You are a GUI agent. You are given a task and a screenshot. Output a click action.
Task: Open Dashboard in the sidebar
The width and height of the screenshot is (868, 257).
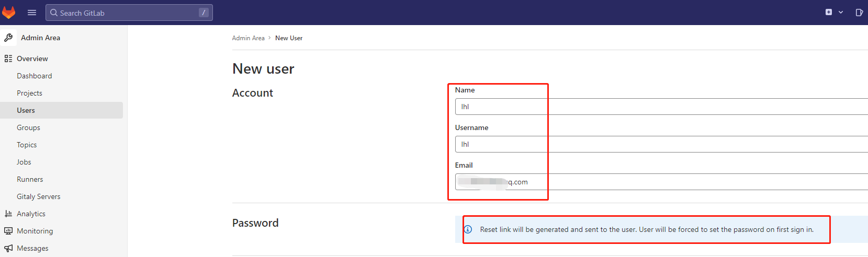[x=35, y=76]
